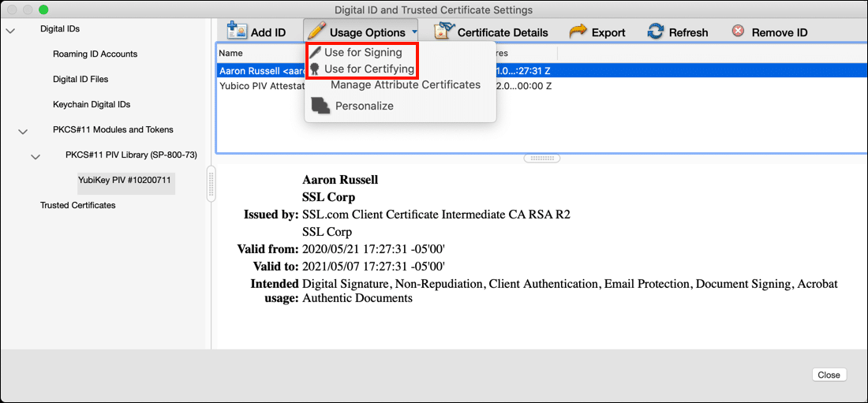Viewport: 868px width, 403px height.
Task: Click the Use for Certifying ribbon icon
Action: pyautogui.click(x=315, y=69)
